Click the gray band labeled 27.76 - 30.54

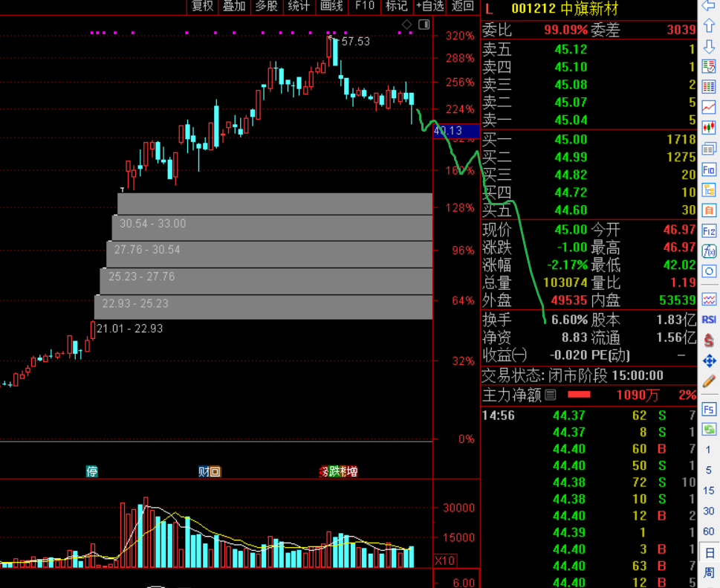270,254
